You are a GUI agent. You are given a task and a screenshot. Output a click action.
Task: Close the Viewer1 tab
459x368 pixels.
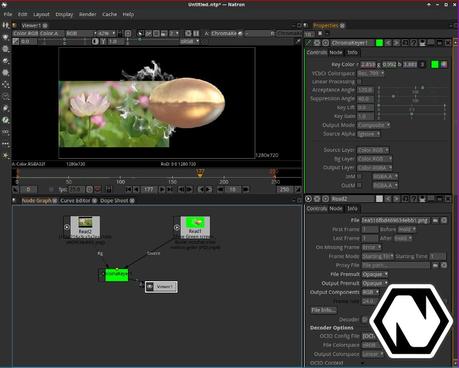[45, 26]
